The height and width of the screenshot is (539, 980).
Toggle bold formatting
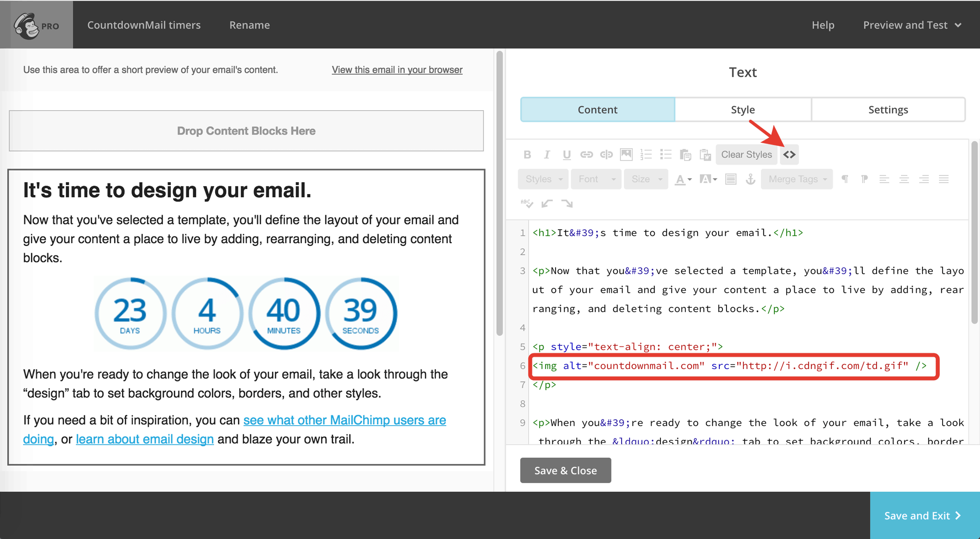pyautogui.click(x=527, y=154)
